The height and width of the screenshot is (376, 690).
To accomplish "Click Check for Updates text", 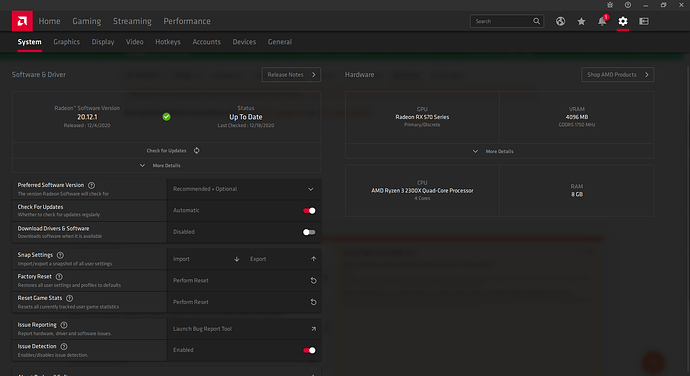I will coord(166,151).
